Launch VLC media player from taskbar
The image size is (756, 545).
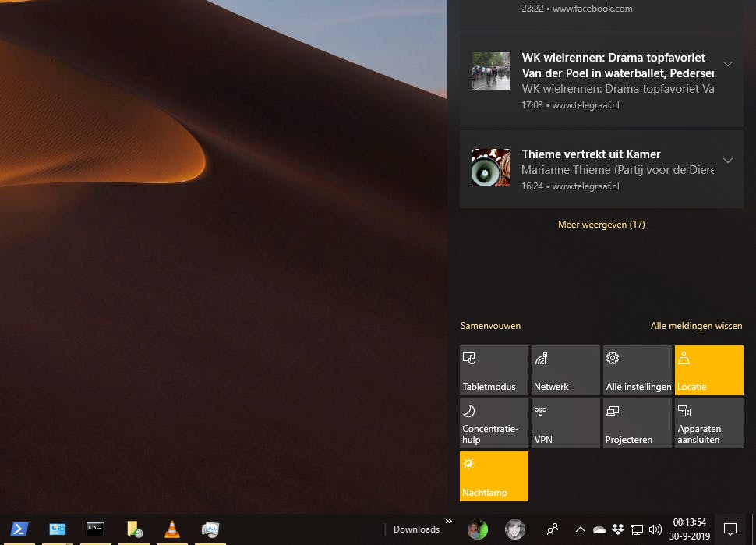[171, 529]
